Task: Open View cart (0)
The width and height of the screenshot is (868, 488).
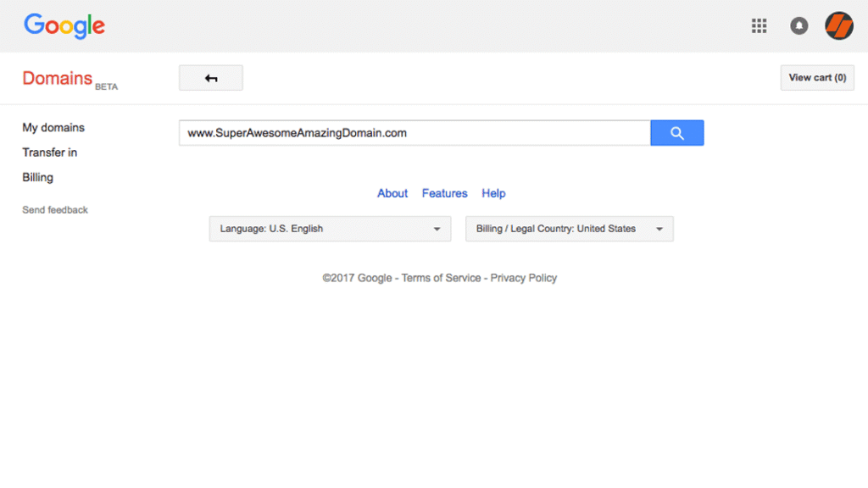Action: point(817,78)
